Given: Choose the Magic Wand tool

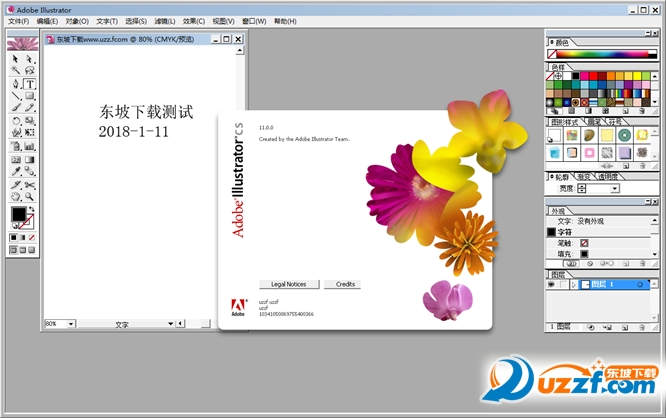Looking at the screenshot, I should tap(16, 70).
